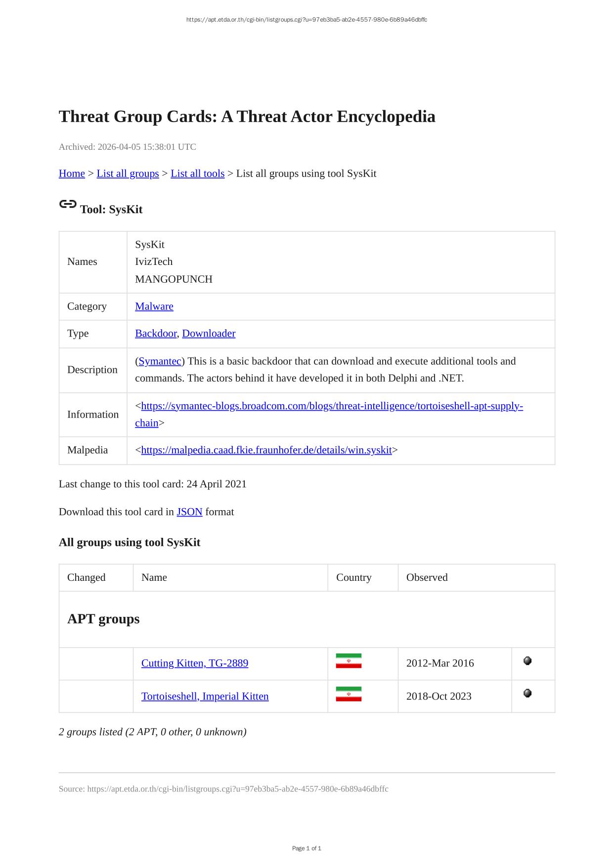Download the tool card via JSON link

point(189,512)
